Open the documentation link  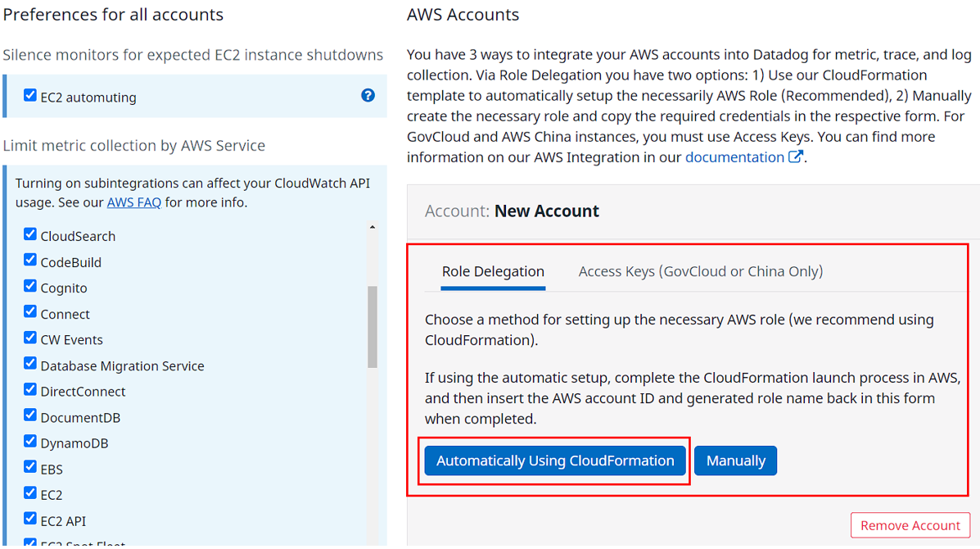pyautogui.click(x=734, y=157)
